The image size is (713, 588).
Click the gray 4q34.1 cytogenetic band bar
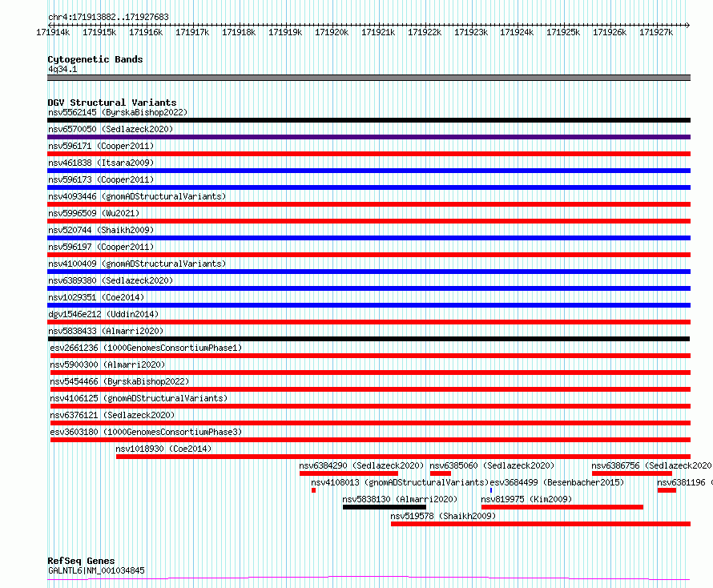369,78
